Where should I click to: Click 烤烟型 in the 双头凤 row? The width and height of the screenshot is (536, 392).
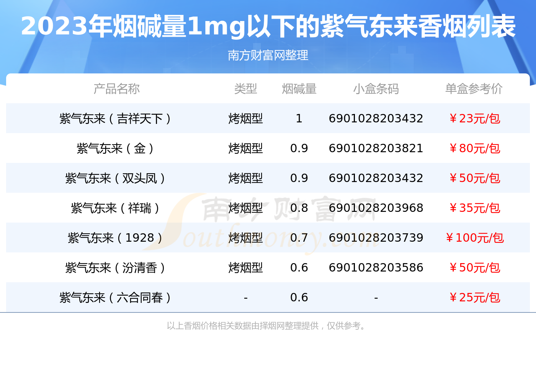[245, 178]
